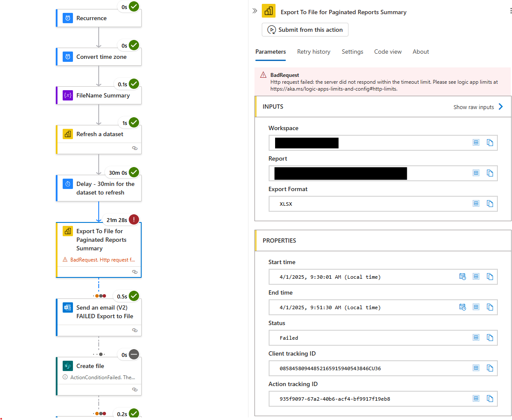The height and width of the screenshot is (420, 512).
Task: Select Send an email FAILED Export card
Action: click(x=99, y=317)
